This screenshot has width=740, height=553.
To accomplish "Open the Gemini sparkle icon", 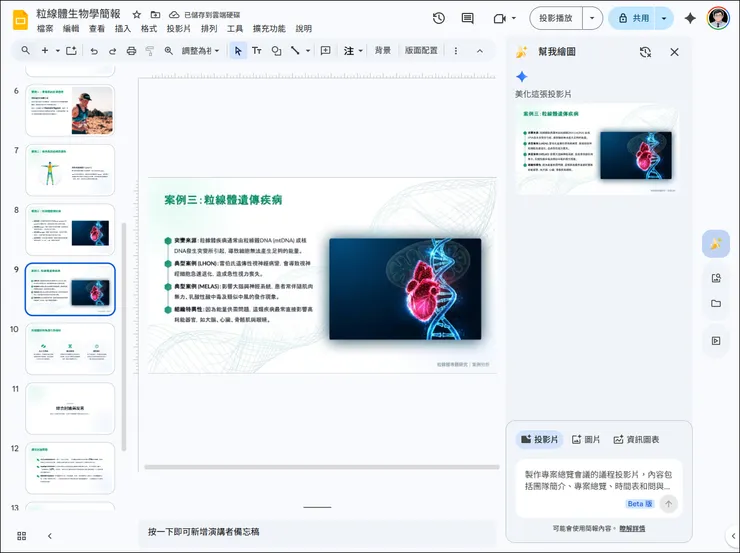I will (x=690, y=18).
